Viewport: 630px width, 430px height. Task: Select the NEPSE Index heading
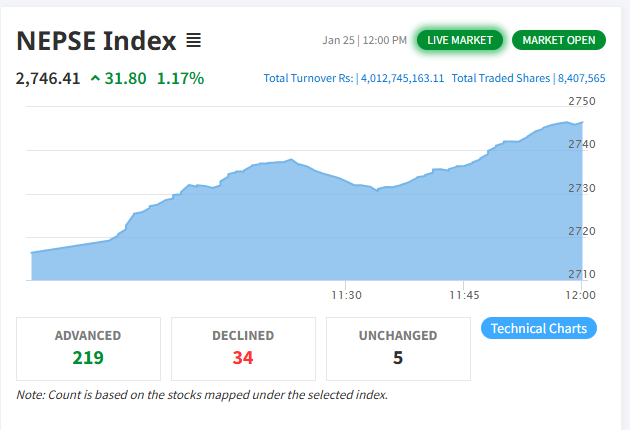point(96,41)
